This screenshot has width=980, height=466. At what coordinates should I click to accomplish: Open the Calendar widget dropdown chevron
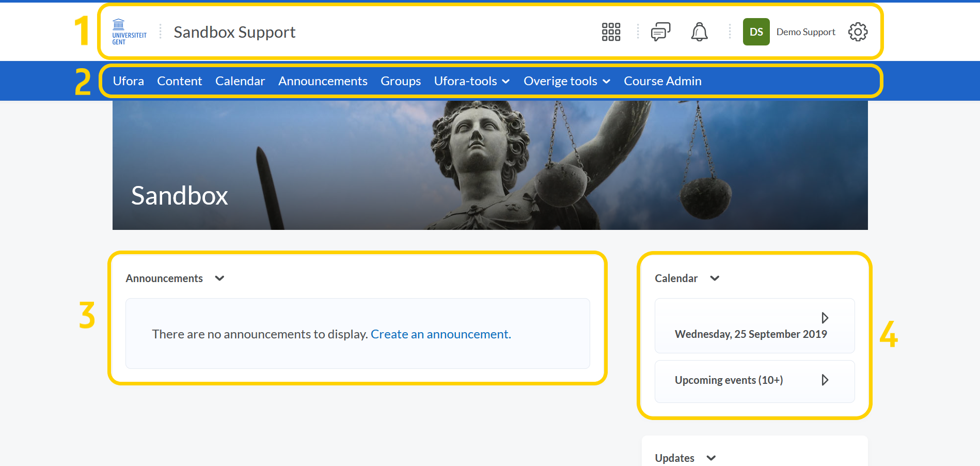(x=715, y=278)
